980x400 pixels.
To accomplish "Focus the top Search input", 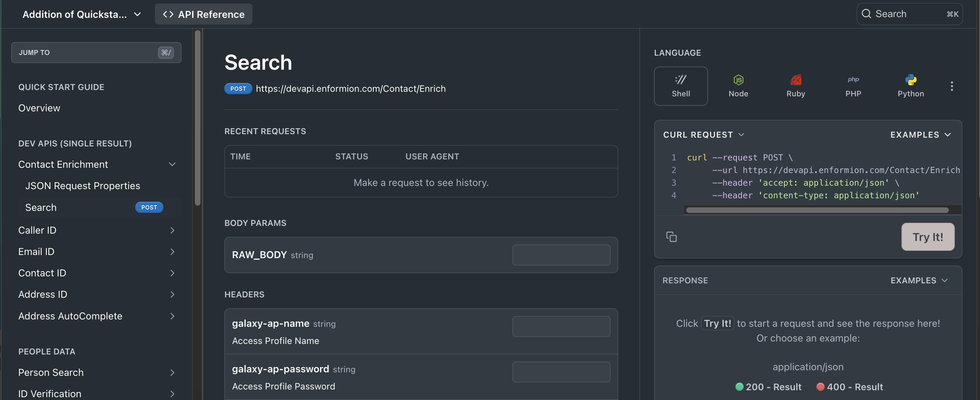I will coord(909,14).
